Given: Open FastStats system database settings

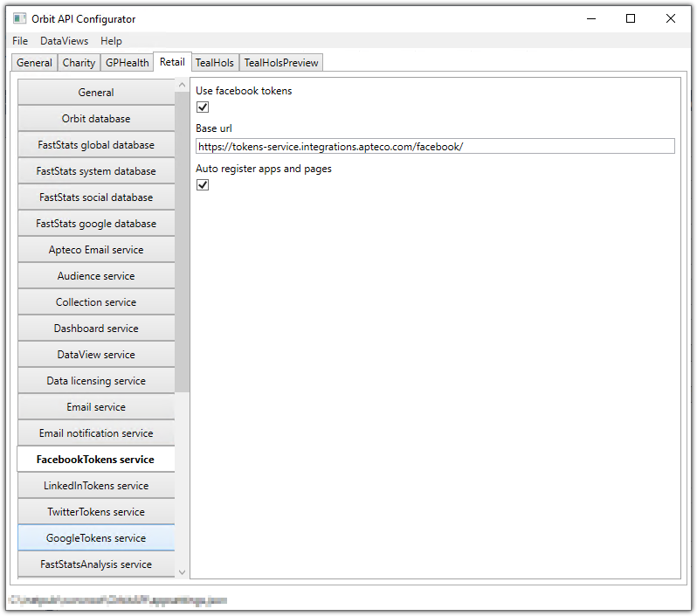Looking at the screenshot, I should (x=96, y=171).
